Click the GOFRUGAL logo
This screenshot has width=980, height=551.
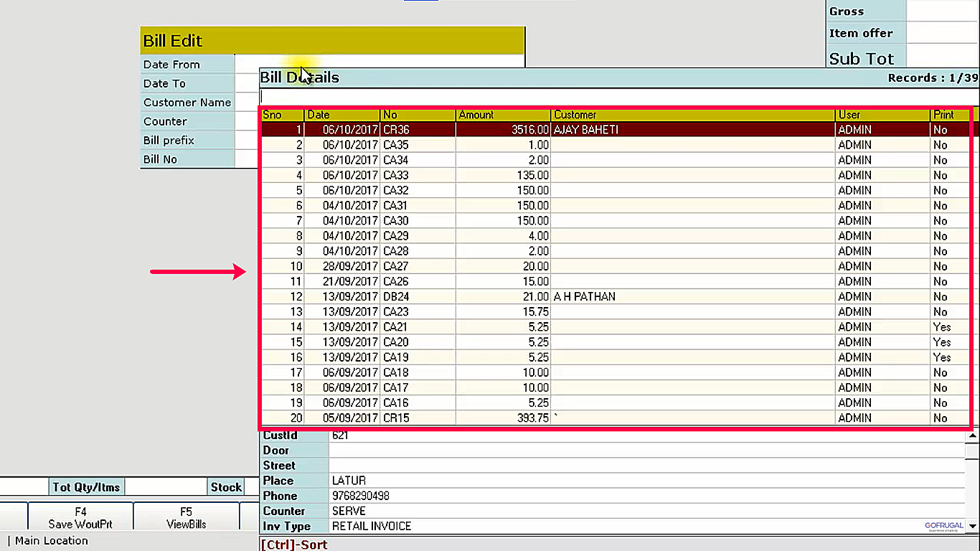coord(943,526)
